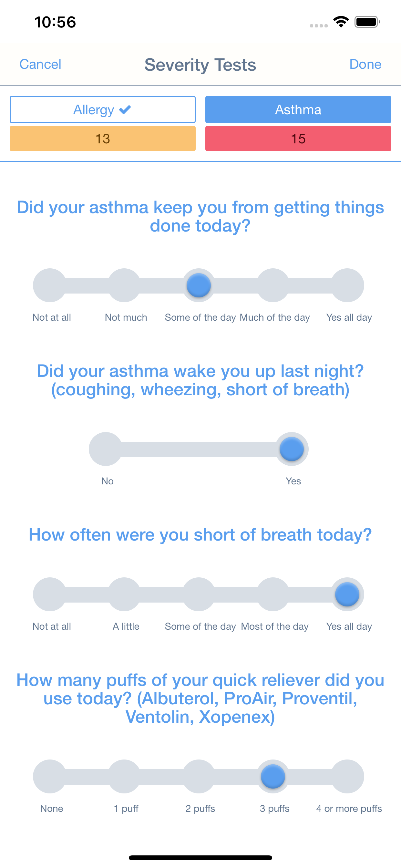Select 'Much of the day' slider point
The image size is (401, 868).
[x=273, y=285]
